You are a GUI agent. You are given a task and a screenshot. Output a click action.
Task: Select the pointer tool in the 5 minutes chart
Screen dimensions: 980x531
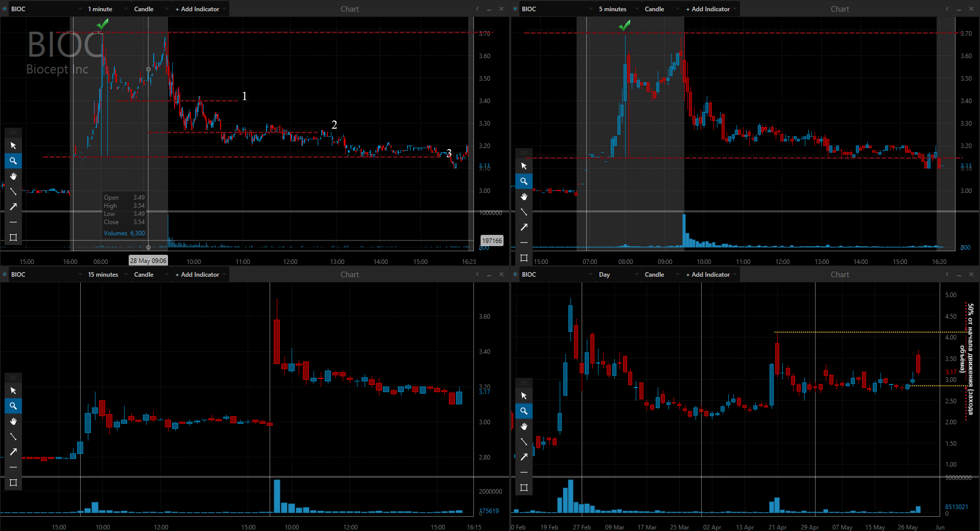(524, 166)
